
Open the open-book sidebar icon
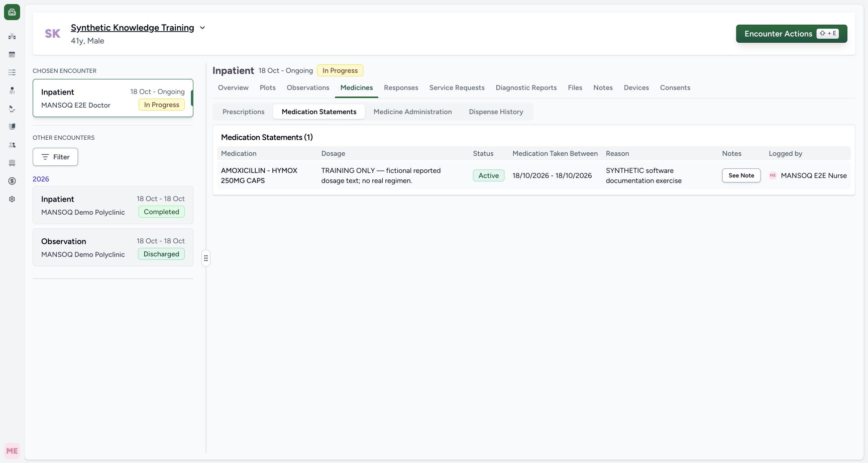click(12, 127)
